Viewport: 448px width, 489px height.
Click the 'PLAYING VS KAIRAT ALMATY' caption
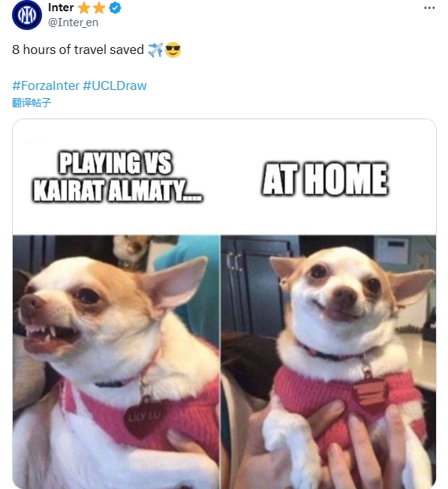117,176
